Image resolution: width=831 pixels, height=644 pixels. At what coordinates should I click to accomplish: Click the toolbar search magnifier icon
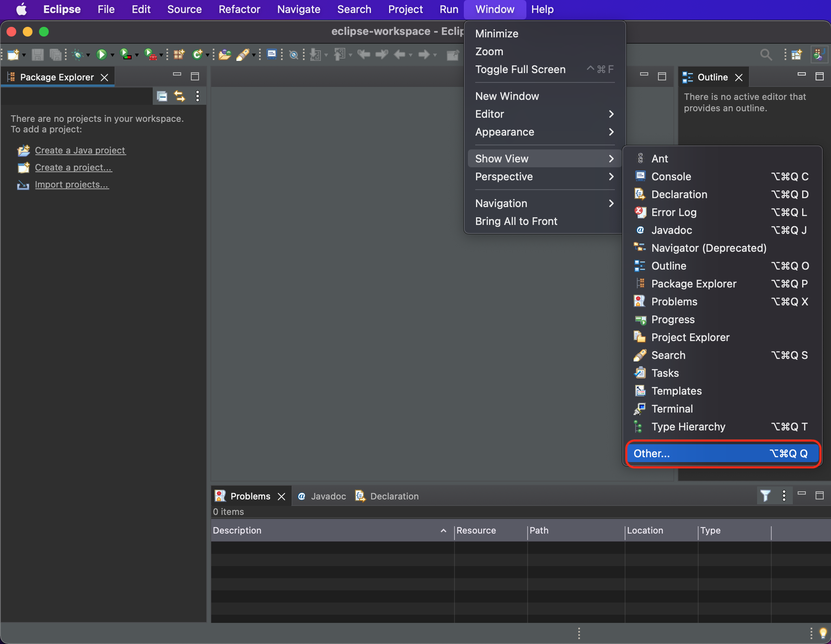tap(766, 54)
